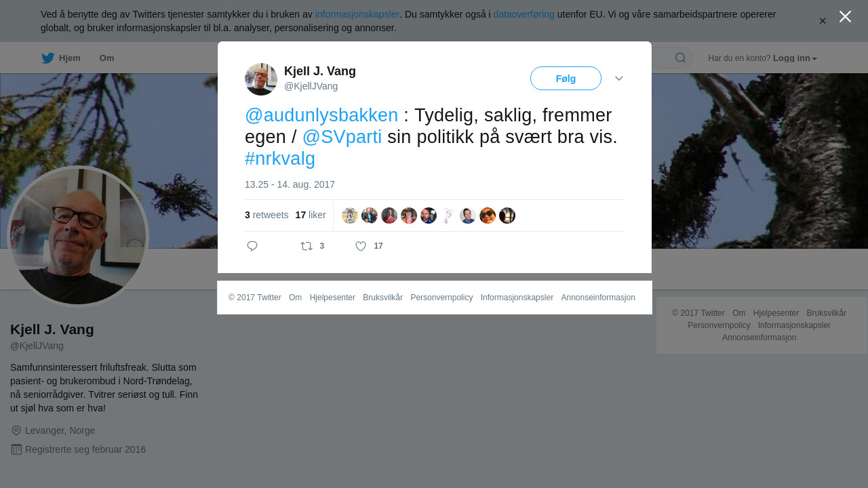
Task: Follow Kjell J. Vang with Følg button
Action: 566,79
